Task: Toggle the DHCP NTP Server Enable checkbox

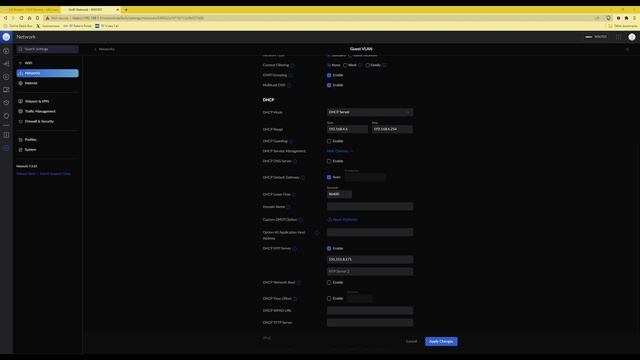Action: point(329,248)
